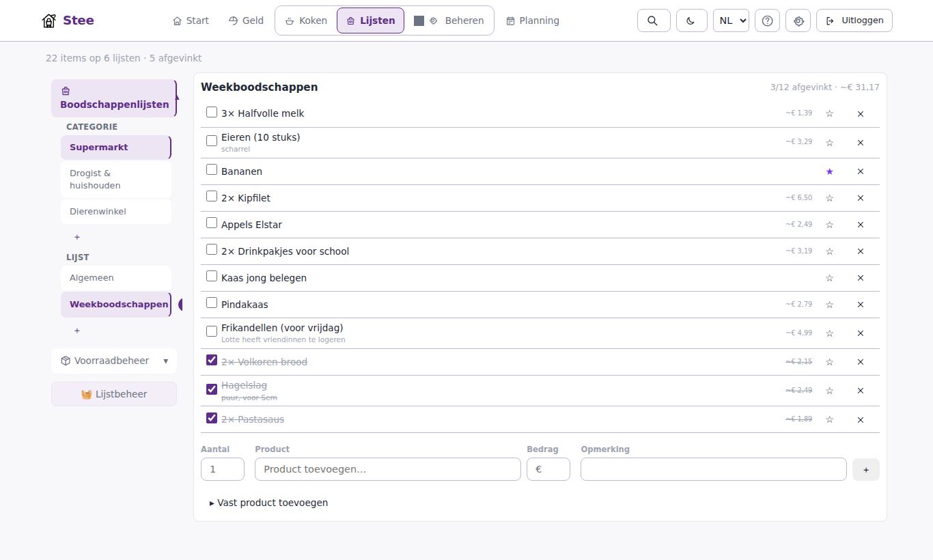Image resolution: width=933 pixels, height=560 pixels.
Task: Expand Vast product toevoegen
Action: click(268, 503)
